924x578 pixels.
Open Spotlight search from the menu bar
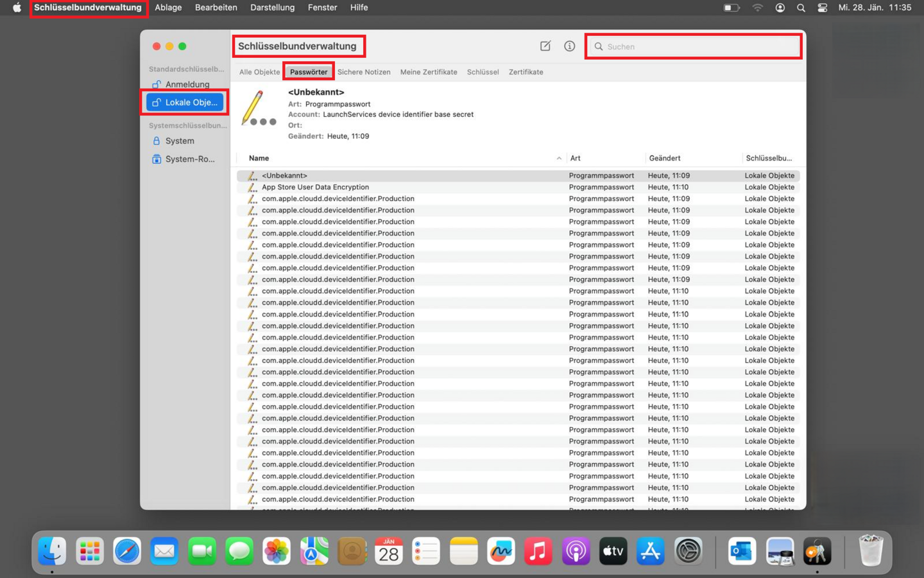[800, 8]
